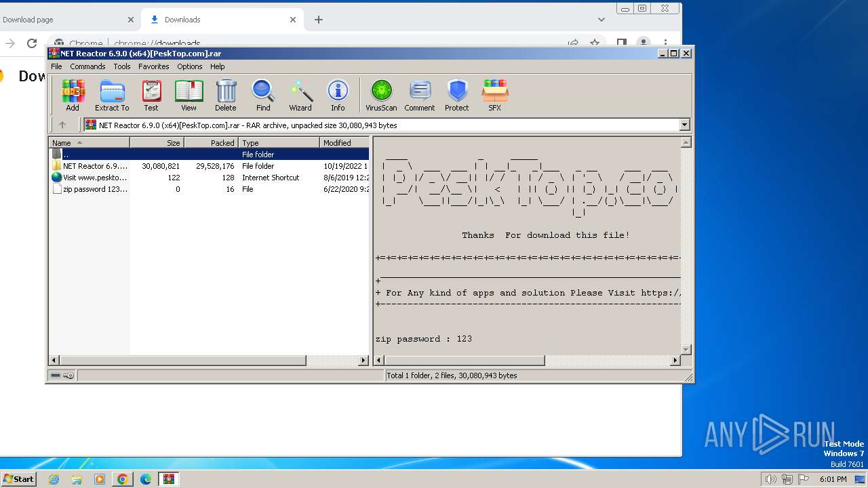The height and width of the screenshot is (488, 868).
Task: Sort file list by Name column
Action: [x=90, y=142]
